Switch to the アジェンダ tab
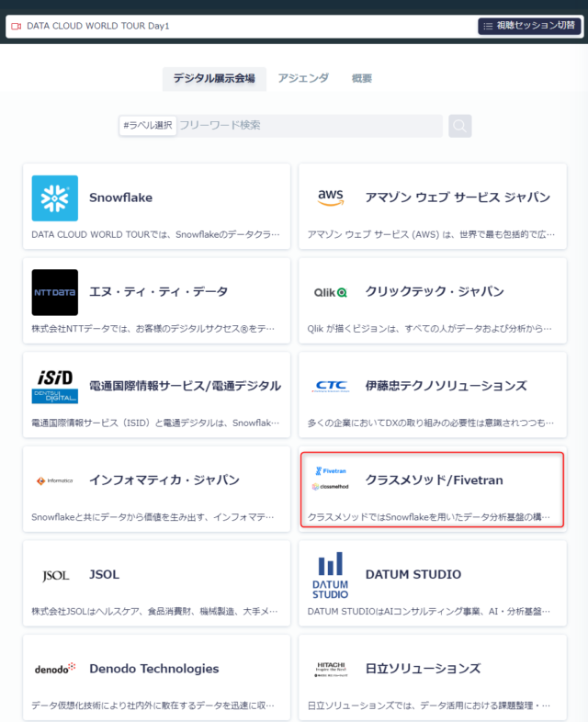Screen dimensions: 588x722 pyautogui.click(x=303, y=78)
